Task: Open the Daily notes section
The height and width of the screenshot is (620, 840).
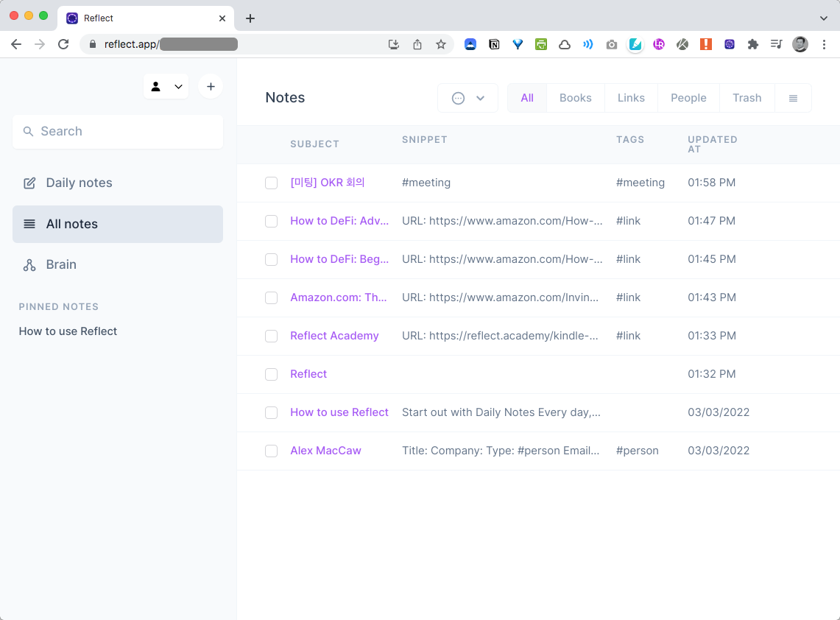Action: (x=117, y=183)
